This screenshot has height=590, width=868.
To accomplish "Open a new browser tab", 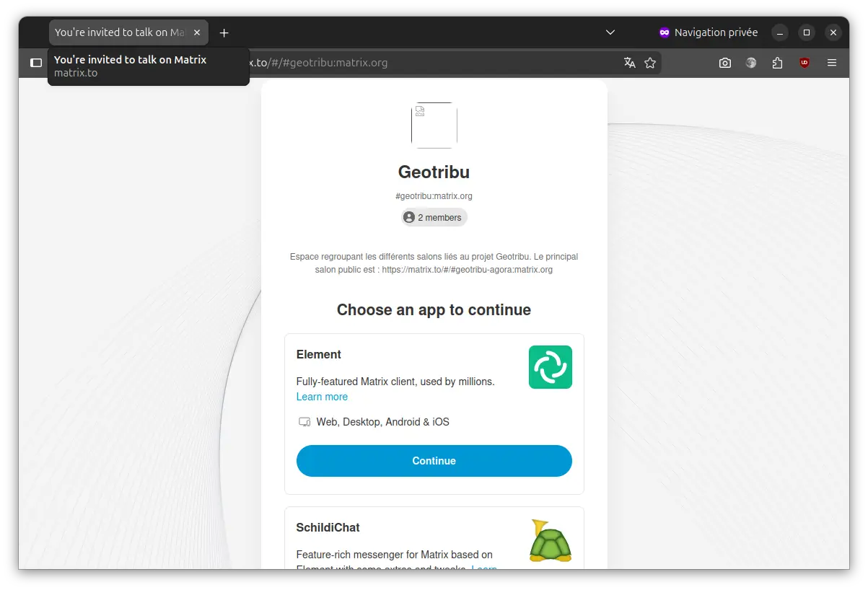I will tap(224, 32).
